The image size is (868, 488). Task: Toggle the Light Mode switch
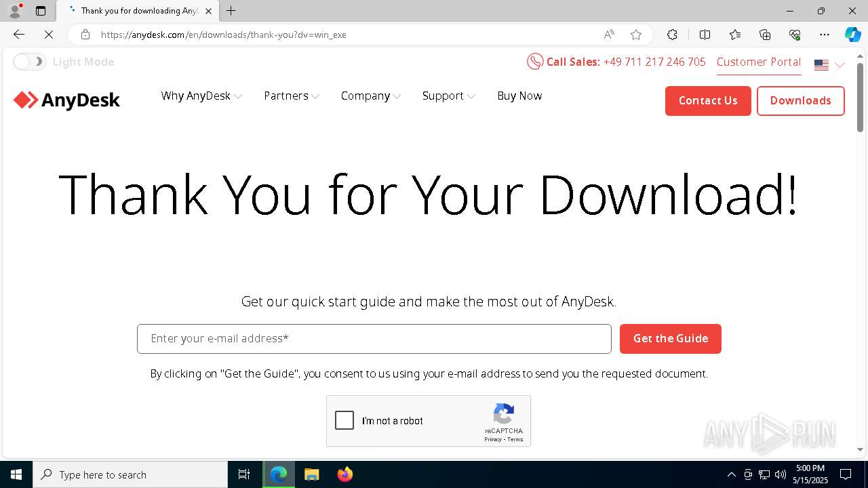click(29, 62)
